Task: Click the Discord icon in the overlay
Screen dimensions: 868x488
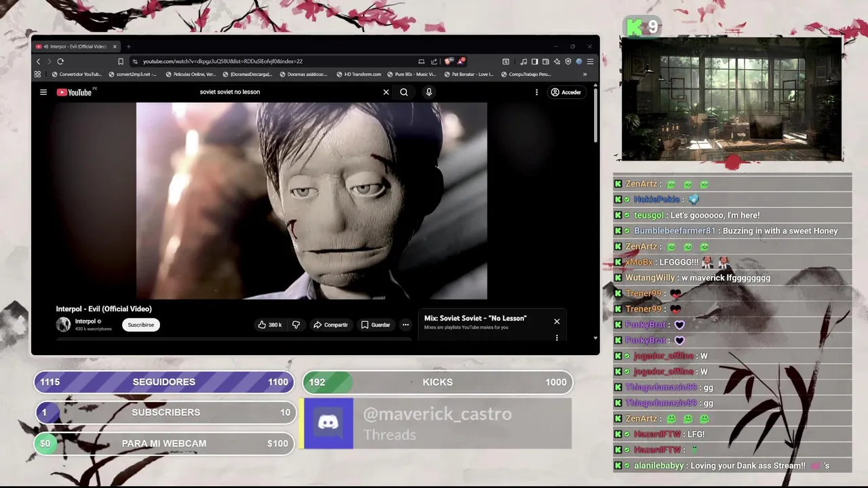Action: pyautogui.click(x=328, y=424)
